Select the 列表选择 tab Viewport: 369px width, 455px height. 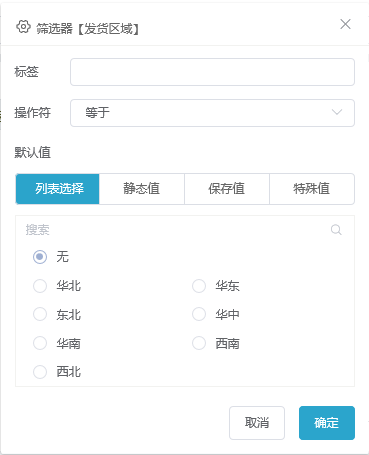click(x=57, y=189)
